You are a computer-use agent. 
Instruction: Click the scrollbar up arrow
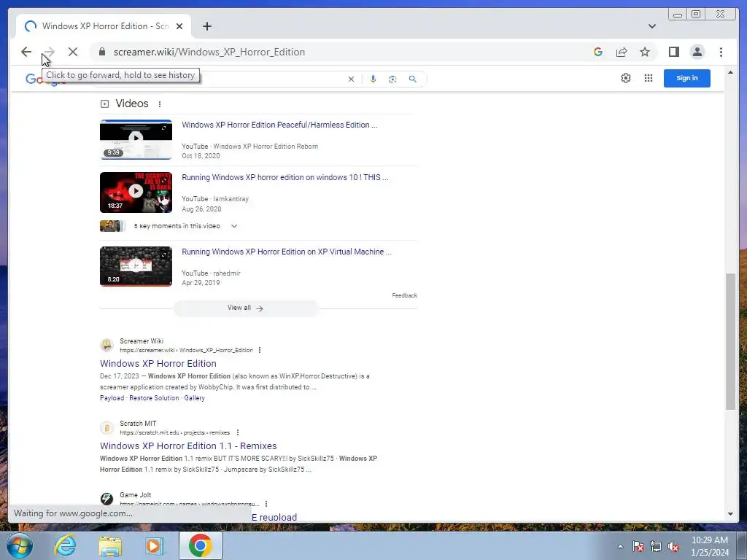[x=730, y=72]
